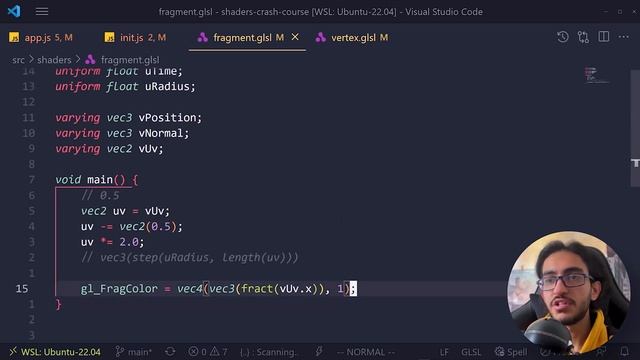Split the editor right
The width and height of the screenshot is (640, 360).
click(604, 37)
